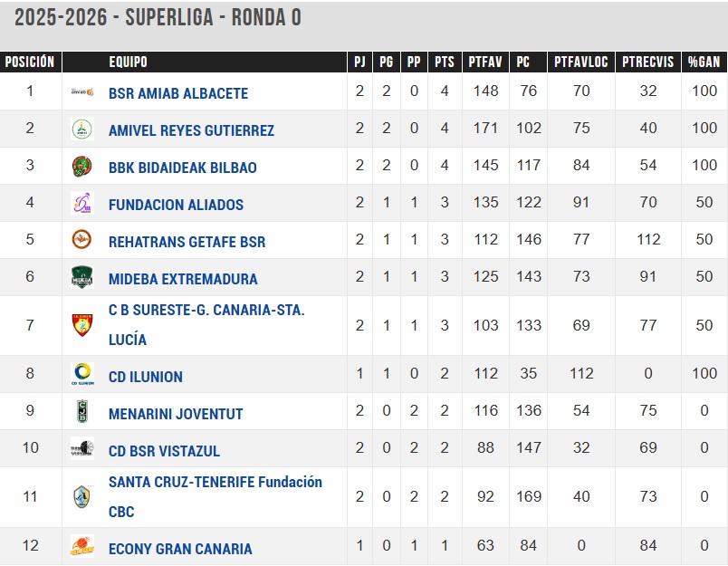
Task: Click the EQUIPO column header
Action: coord(128,62)
